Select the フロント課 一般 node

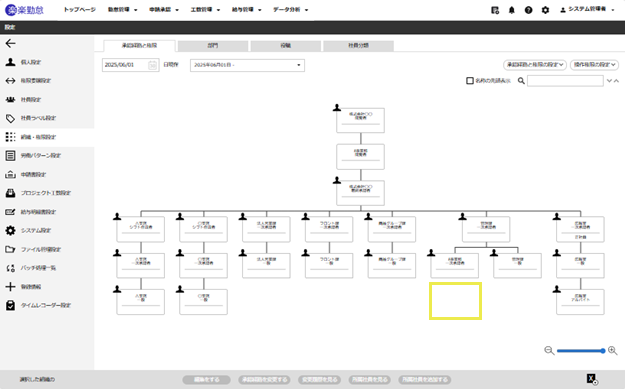pyautogui.click(x=329, y=265)
